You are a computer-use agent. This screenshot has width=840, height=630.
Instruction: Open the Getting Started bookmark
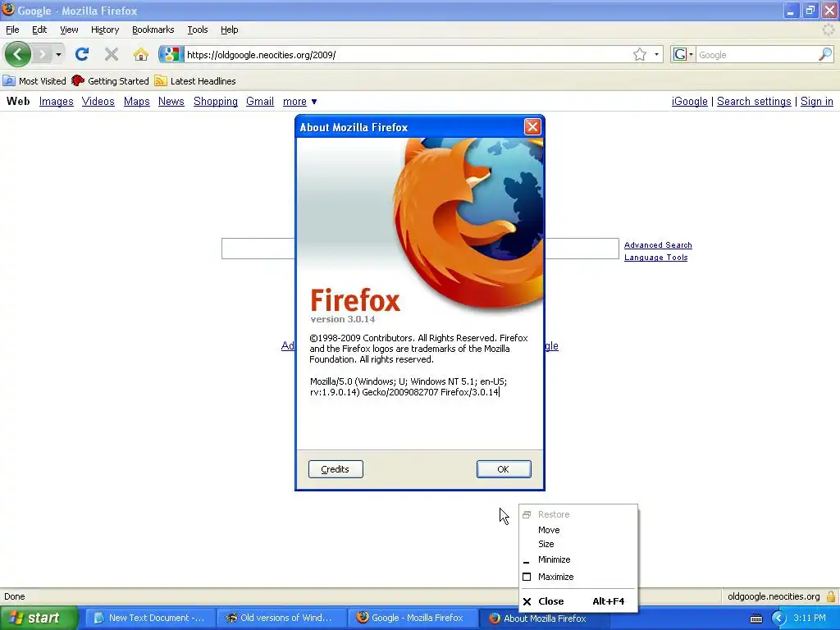[111, 81]
